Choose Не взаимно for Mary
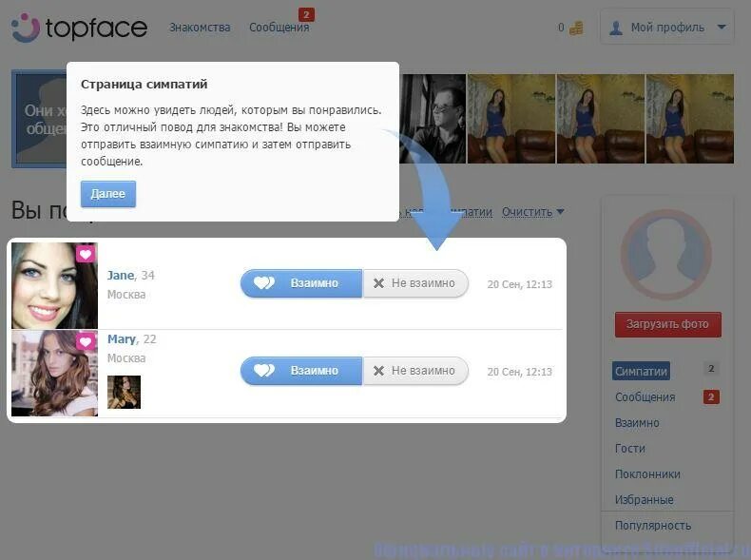 (415, 371)
